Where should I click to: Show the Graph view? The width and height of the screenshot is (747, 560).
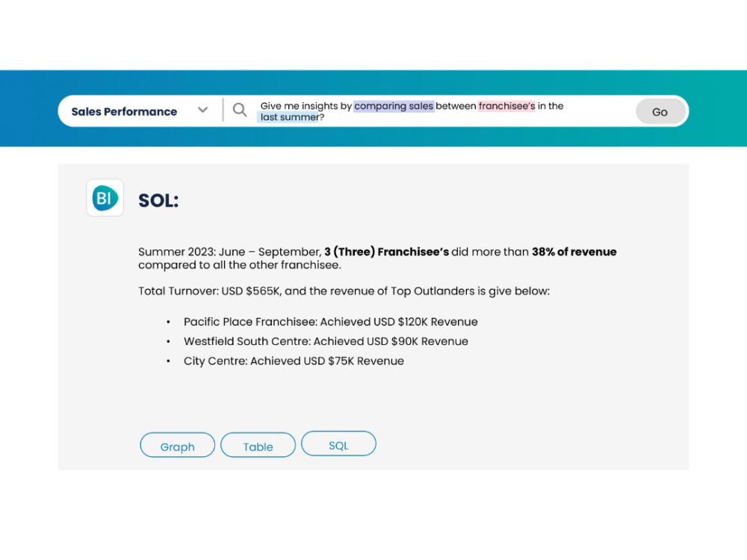coord(177,445)
